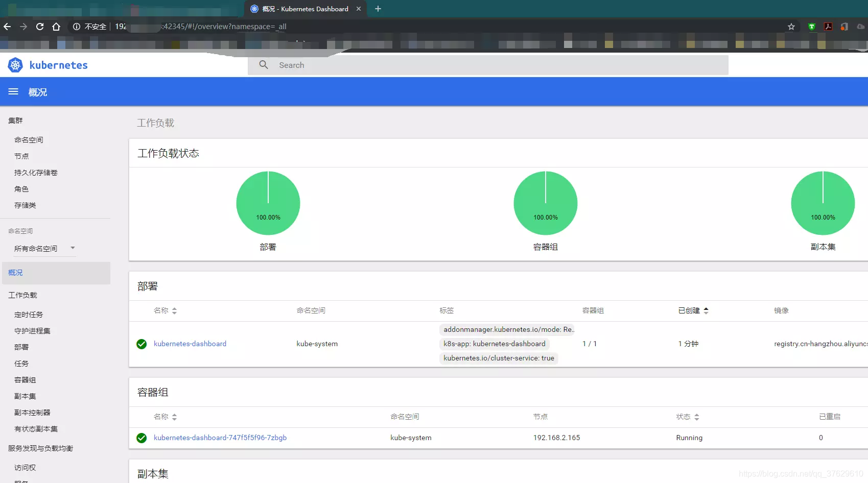Open 工作负载 section in the sidebar
The width and height of the screenshot is (868, 483).
[22, 295]
